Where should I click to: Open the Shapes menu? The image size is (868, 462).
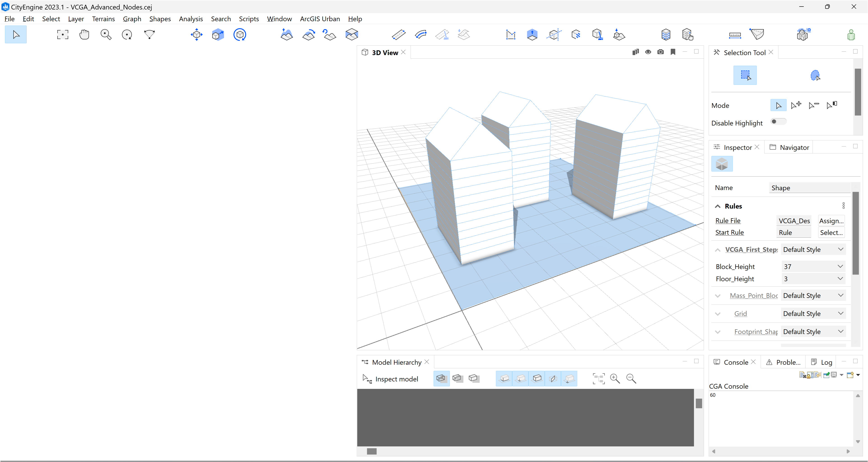pos(160,19)
